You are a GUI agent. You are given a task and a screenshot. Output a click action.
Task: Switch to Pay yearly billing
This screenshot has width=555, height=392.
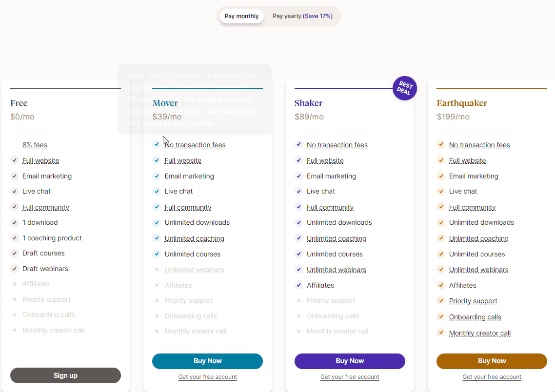pos(302,16)
